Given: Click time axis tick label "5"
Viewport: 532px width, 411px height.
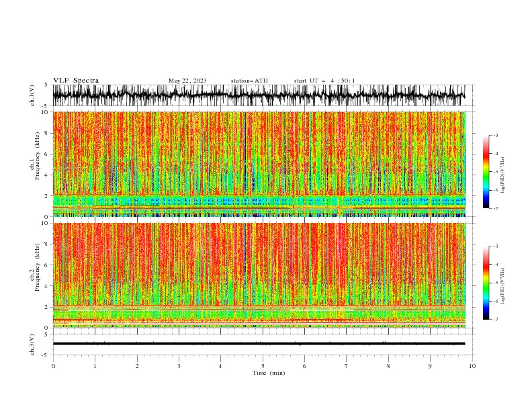Looking at the screenshot, I should (x=263, y=366).
